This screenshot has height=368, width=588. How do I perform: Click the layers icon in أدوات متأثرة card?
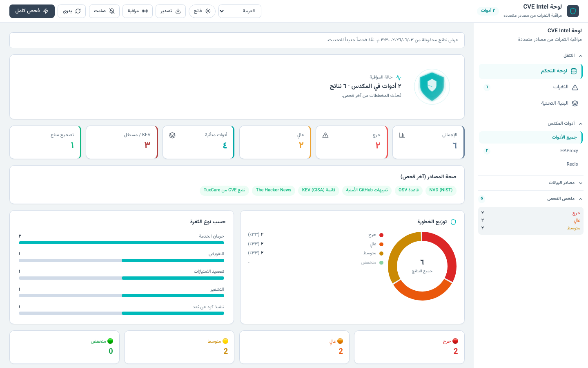pyautogui.click(x=172, y=135)
